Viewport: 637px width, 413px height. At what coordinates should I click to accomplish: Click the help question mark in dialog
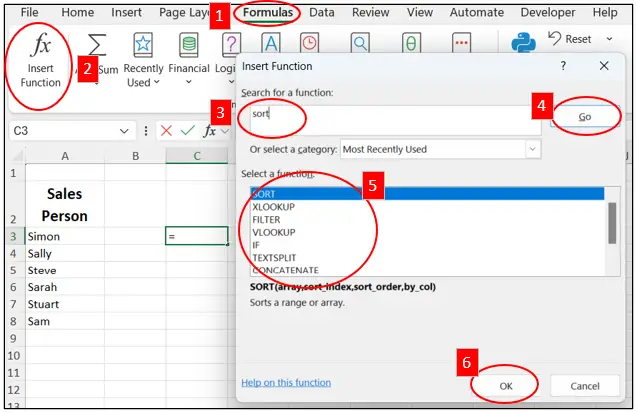point(563,65)
